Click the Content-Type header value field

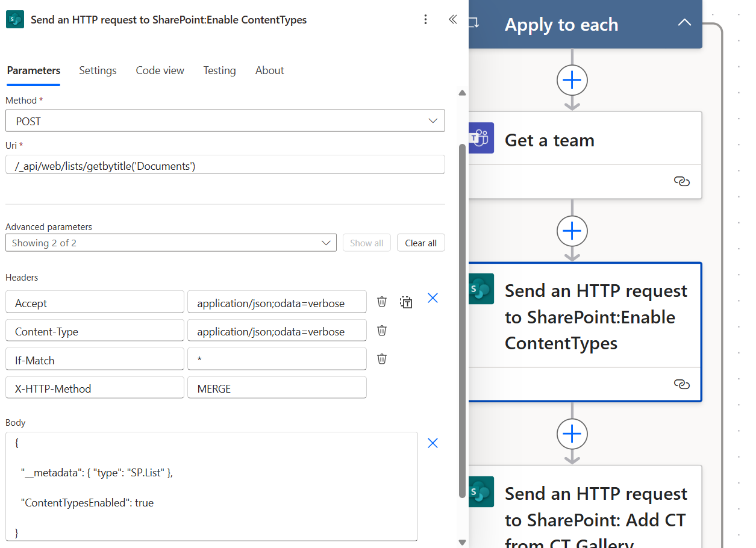277,330
